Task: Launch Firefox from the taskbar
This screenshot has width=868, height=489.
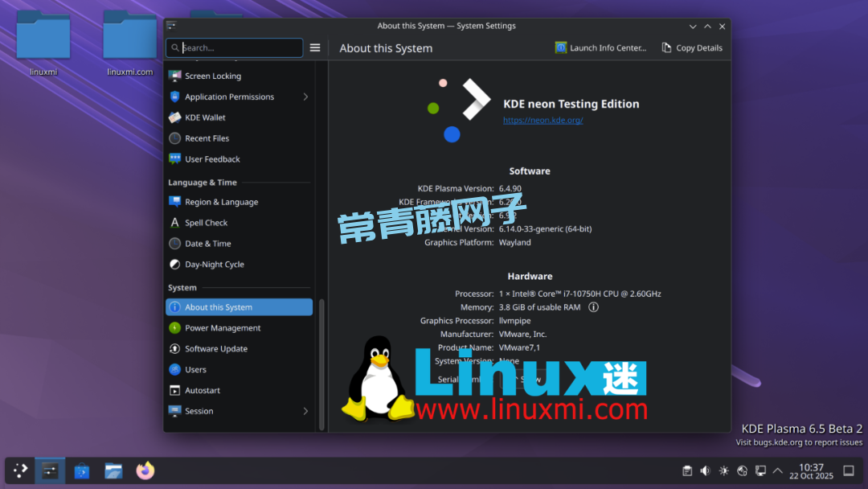Action: (x=145, y=471)
